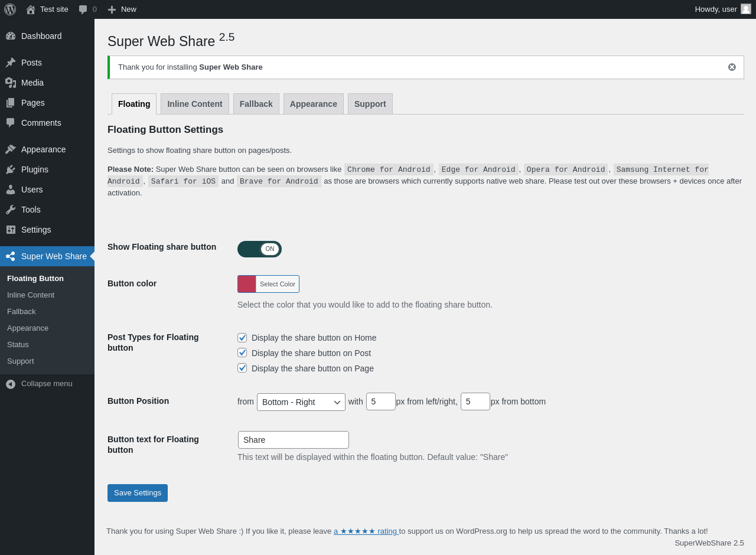Screen dimensions: 756x555
Task: Click the Appearance paintbrush icon
Action: coord(11,149)
